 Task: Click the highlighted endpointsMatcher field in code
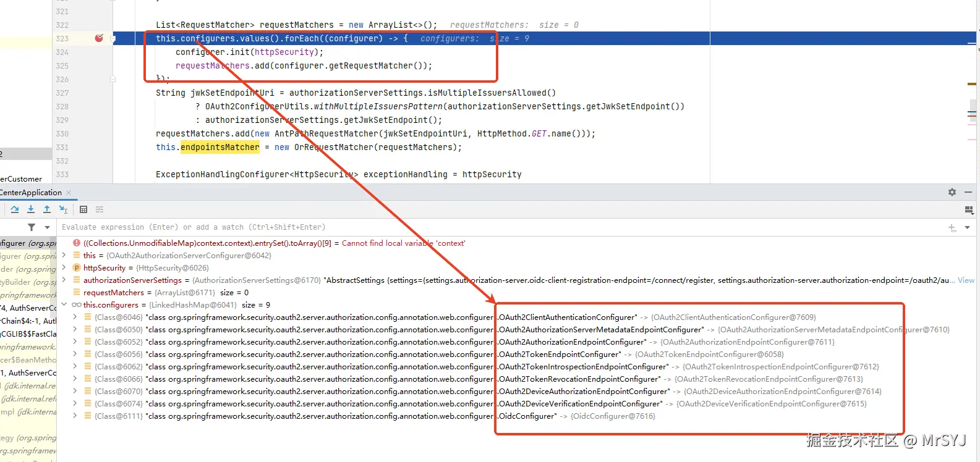pos(220,147)
